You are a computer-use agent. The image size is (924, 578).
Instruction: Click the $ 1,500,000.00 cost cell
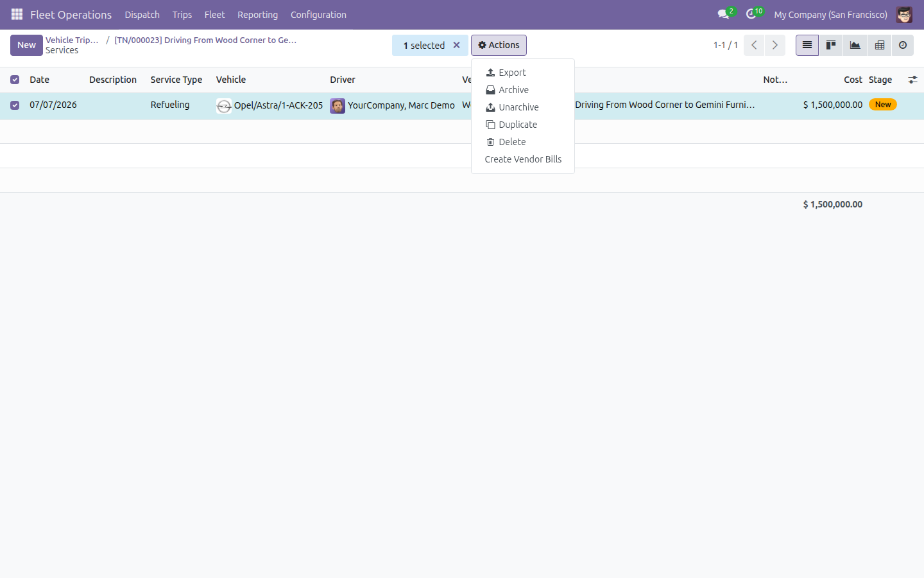[833, 105]
